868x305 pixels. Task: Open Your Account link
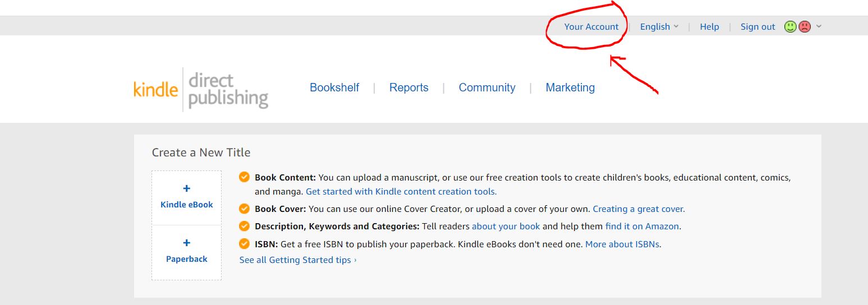591,26
